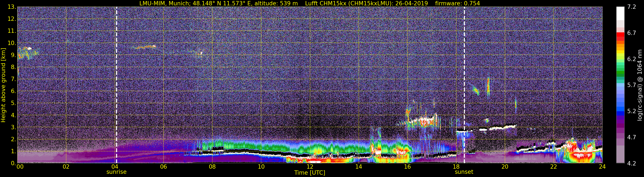Click the colorbar tick value '7.2'
This screenshot has width=644, height=177.
pyautogui.click(x=632, y=7)
